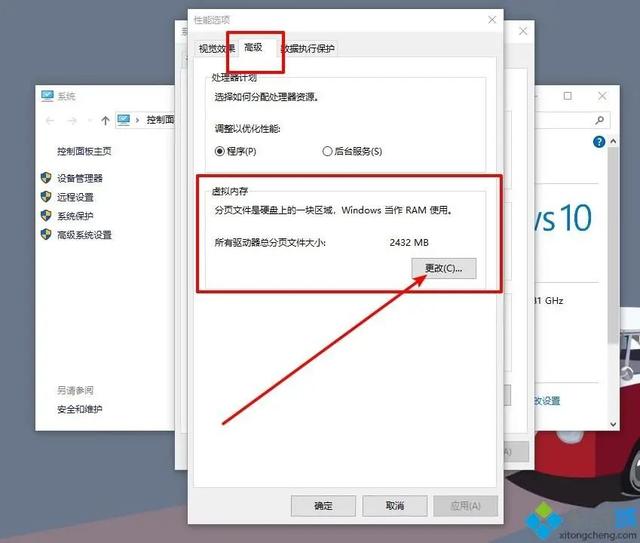Open 系统保护 link in System window
The height and width of the screenshot is (543, 640).
76,216
